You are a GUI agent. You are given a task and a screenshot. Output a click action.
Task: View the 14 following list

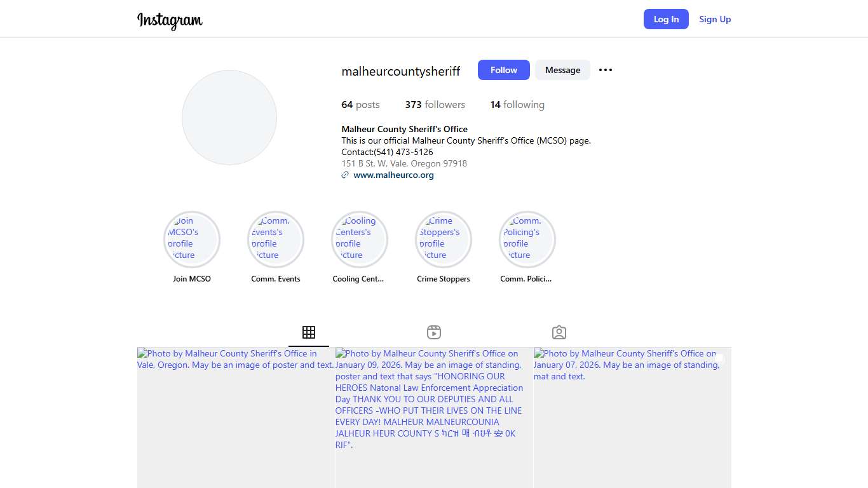pos(517,105)
